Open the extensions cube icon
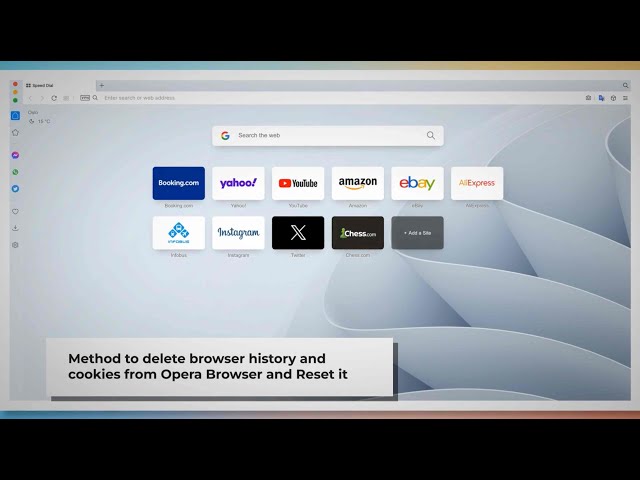The height and width of the screenshot is (480, 640). click(613, 98)
